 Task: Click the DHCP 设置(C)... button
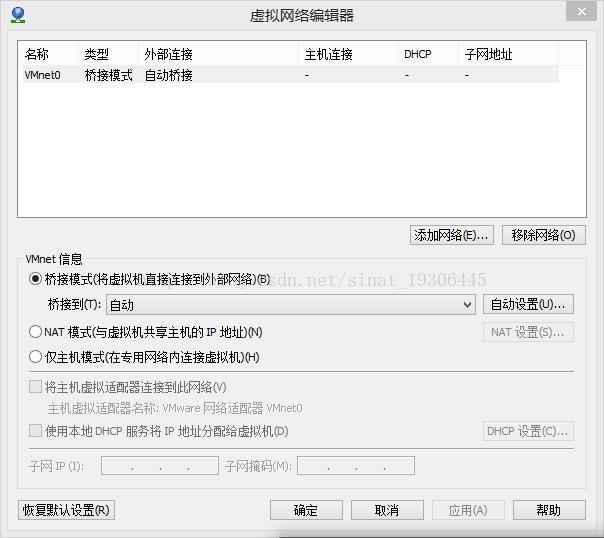tap(528, 431)
